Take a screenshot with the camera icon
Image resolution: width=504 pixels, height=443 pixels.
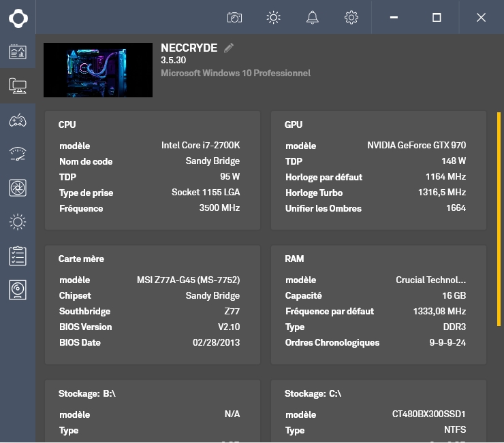pyautogui.click(x=235, y=18)
